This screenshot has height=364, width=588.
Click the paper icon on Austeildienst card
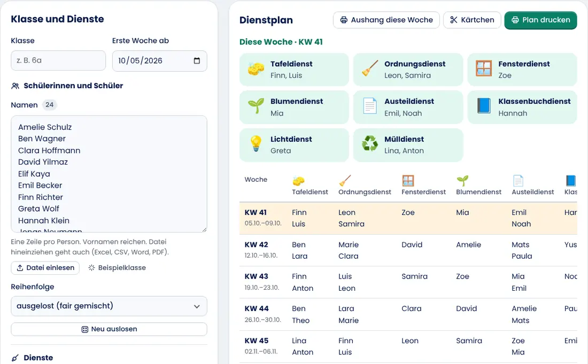[x=370, y=106]
